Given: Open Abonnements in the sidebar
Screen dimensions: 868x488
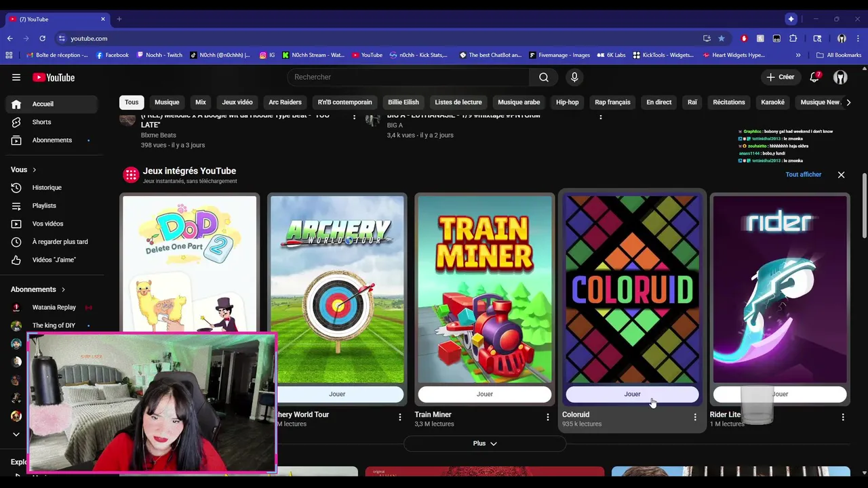Looking at the screenshot, I should tap(52, 140).
